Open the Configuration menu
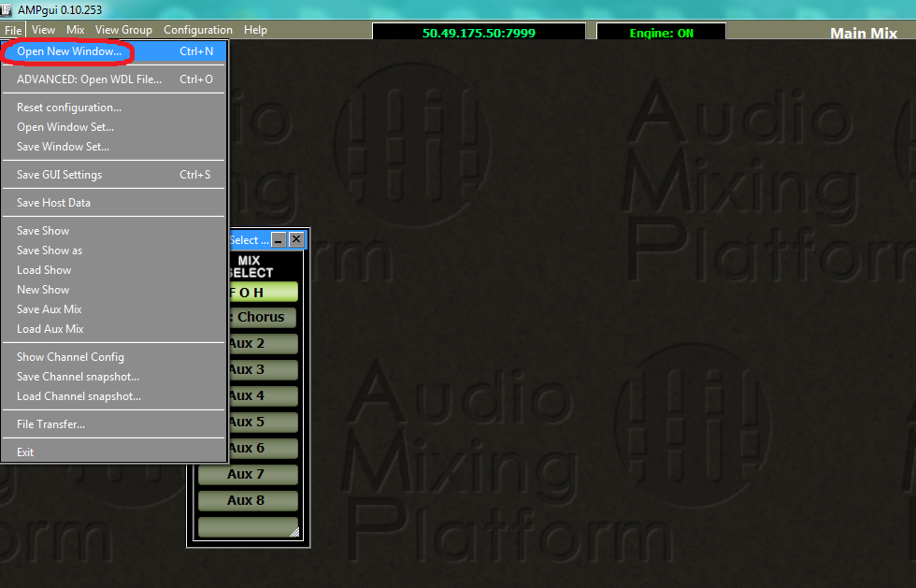 [197, 29]
